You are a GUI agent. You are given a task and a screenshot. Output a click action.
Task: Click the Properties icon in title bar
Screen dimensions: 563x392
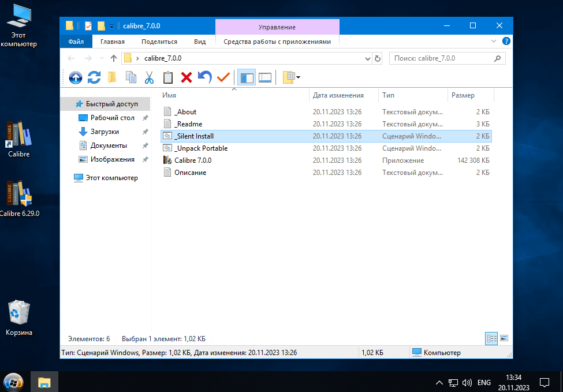[88, 26]
